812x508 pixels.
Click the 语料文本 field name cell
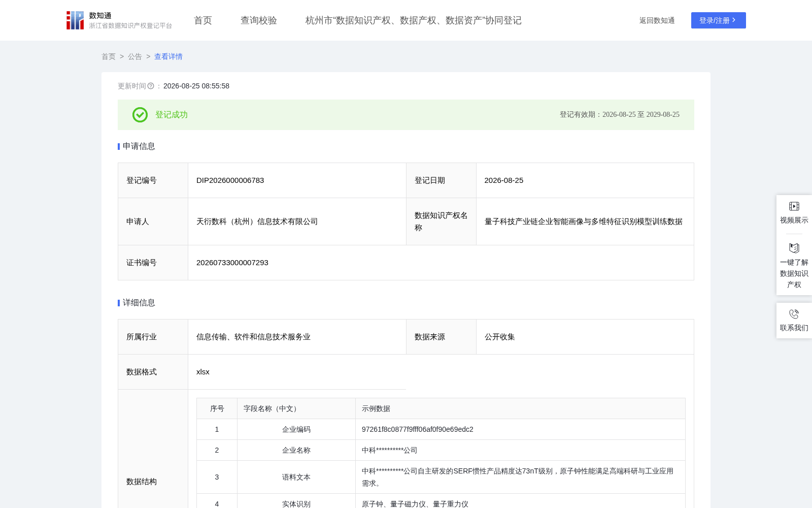tap(296, 477)
